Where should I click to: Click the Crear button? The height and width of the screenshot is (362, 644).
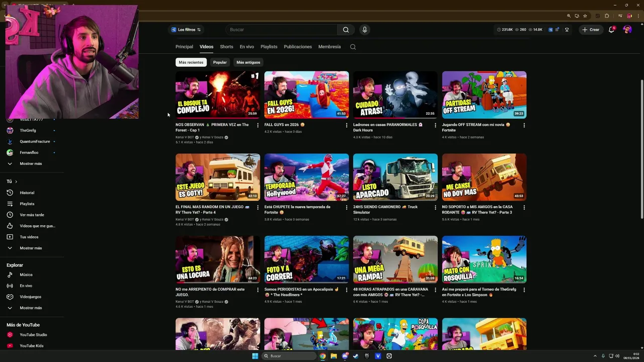coord(591,30)
